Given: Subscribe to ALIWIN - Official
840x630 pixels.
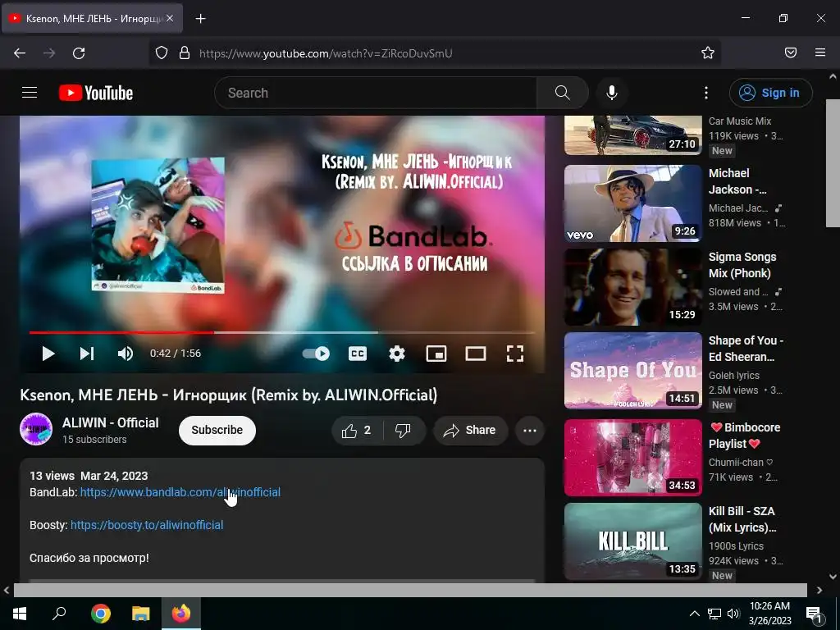Looking at the screenshot, I should 217,430.
